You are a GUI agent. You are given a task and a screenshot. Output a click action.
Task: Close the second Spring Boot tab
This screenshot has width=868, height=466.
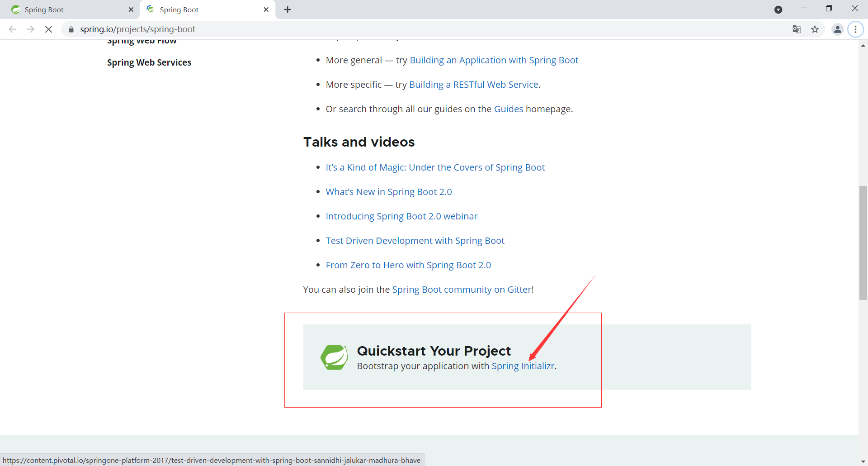pyautogui.click(x=266, y=10)
